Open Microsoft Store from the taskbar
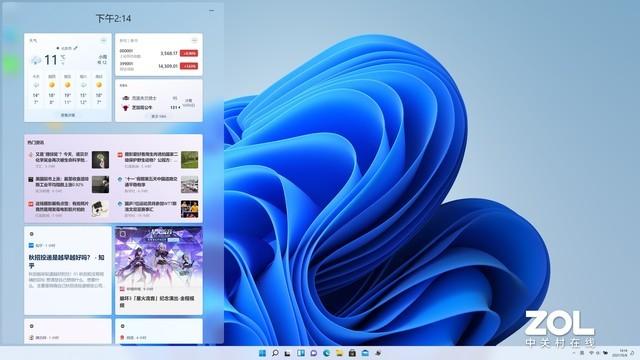The image size is (640, 360). click(352, 353)
